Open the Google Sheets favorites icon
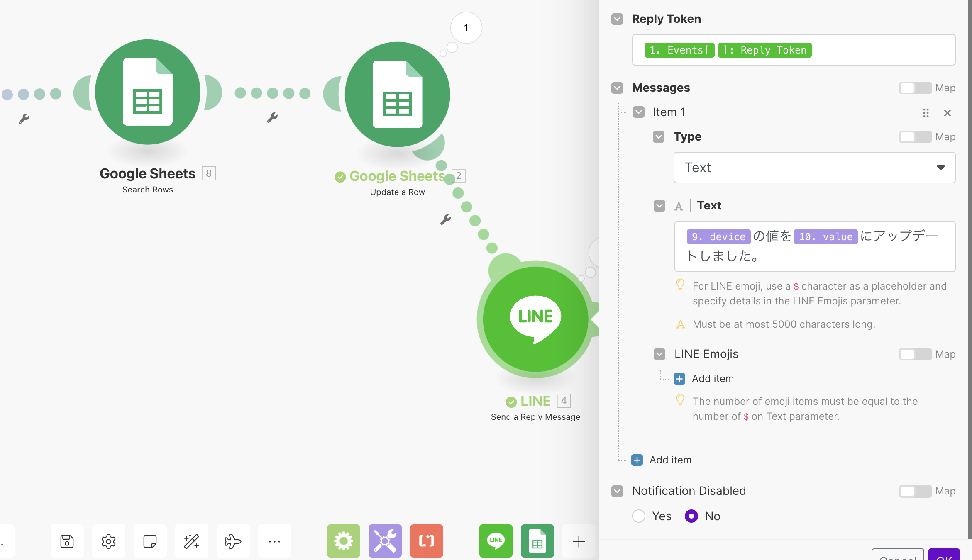Viewport: 972px width, 560px height. click(537, 541)
